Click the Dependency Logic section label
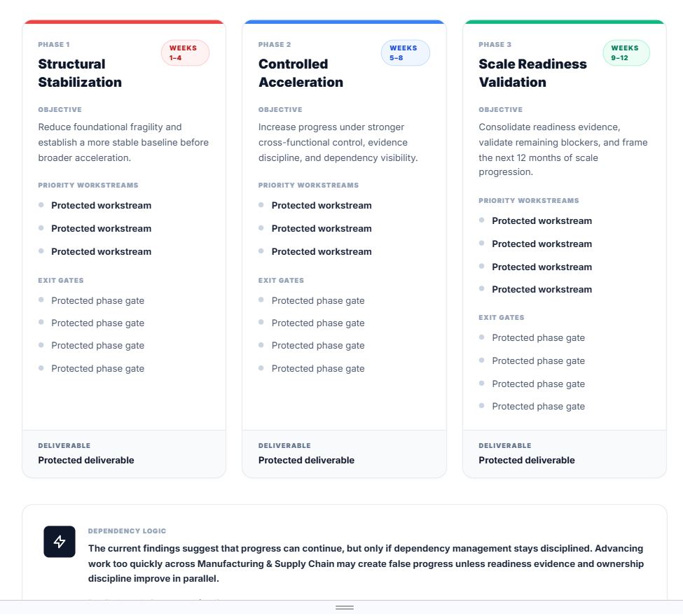Screen dimensions: 683x616 (127, 531)
